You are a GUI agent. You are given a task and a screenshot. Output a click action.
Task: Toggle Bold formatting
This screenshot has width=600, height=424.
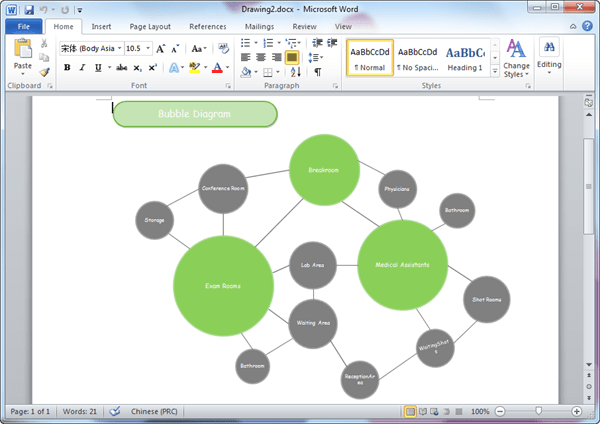pyautogui.click(x=67, y=68)
